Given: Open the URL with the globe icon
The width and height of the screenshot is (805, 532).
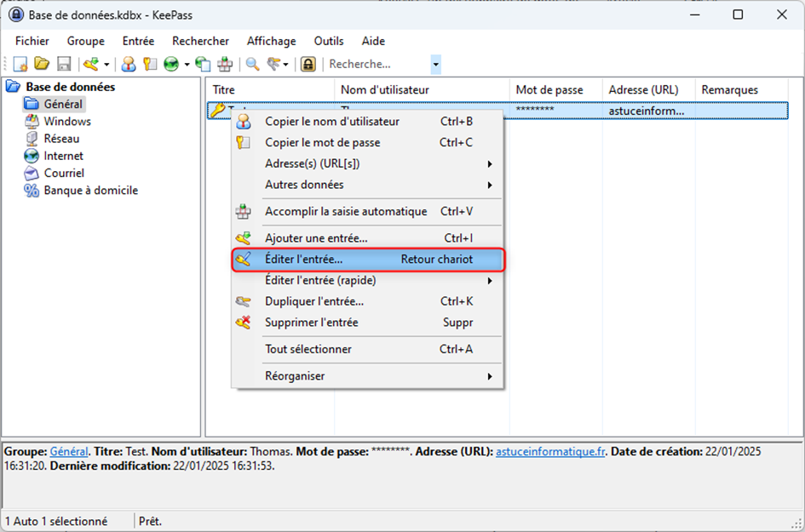Looking at the screenshot, I should pyautogui.click(x=171, y=64).
